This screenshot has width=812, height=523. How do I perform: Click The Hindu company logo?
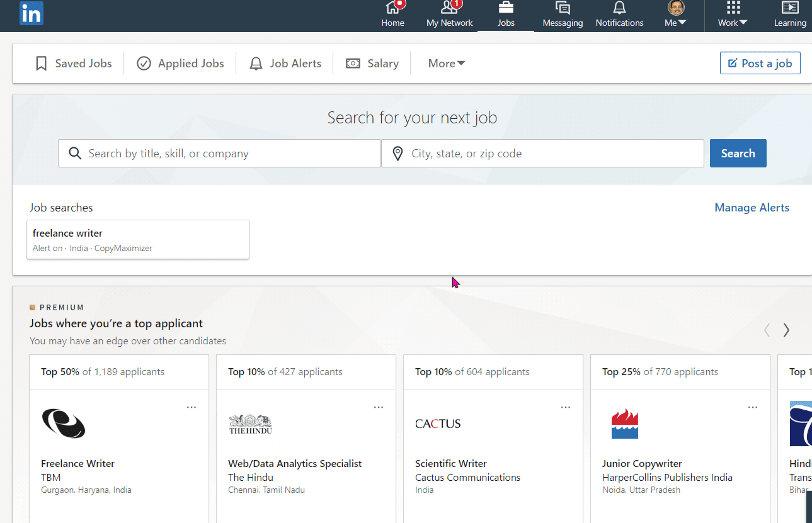point(251,424)
